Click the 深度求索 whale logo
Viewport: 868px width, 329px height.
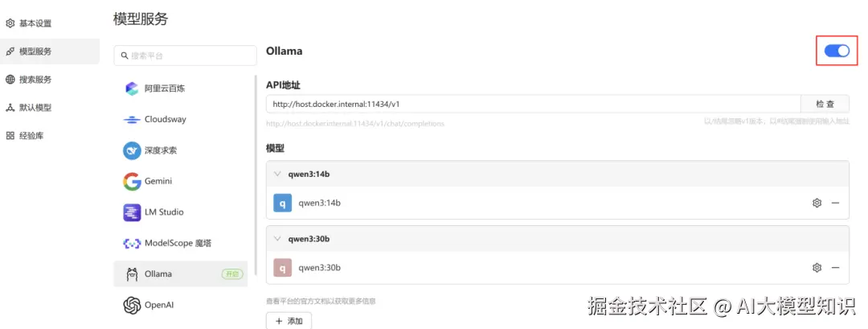[132, 150]
